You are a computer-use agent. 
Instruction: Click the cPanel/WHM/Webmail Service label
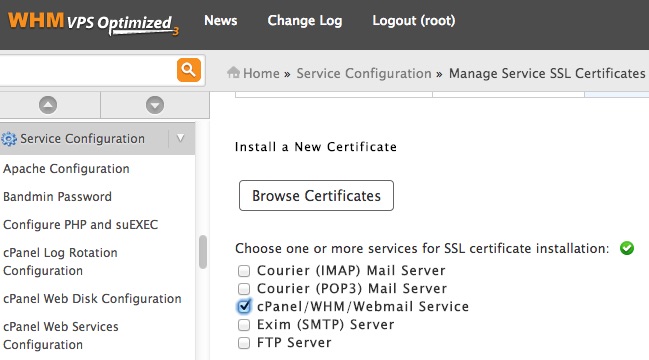click(x=363, y=307)
